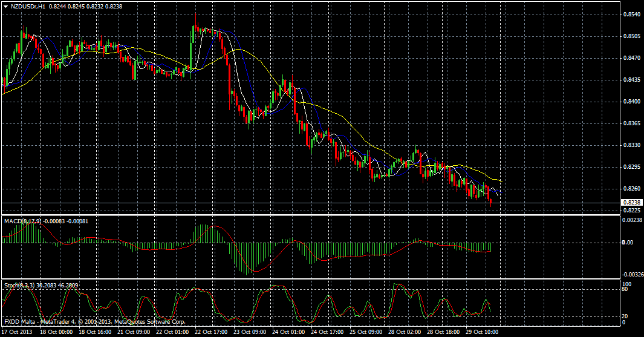Click the MACD 0.00 scale value
The width and height of the screenshot is (644, 337).
(x=628, y=243)
